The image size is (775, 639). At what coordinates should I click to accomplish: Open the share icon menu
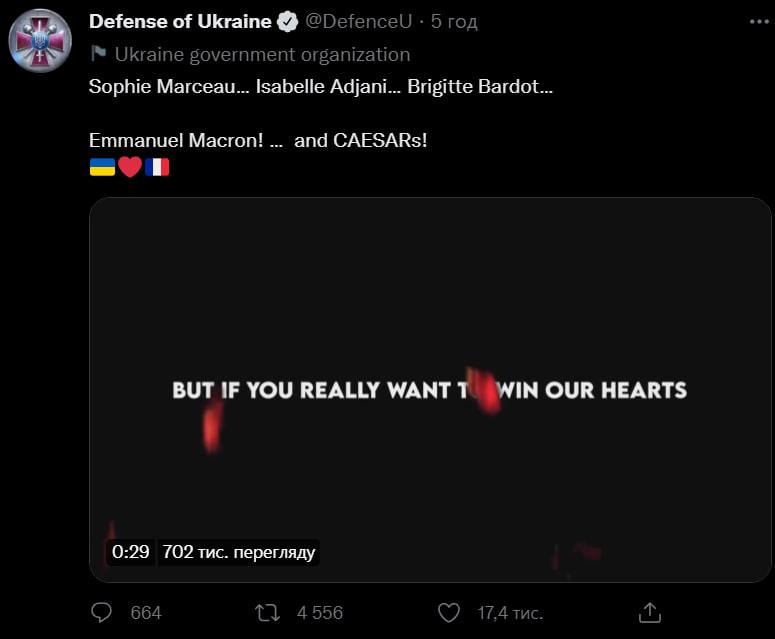tap(650, 611)
